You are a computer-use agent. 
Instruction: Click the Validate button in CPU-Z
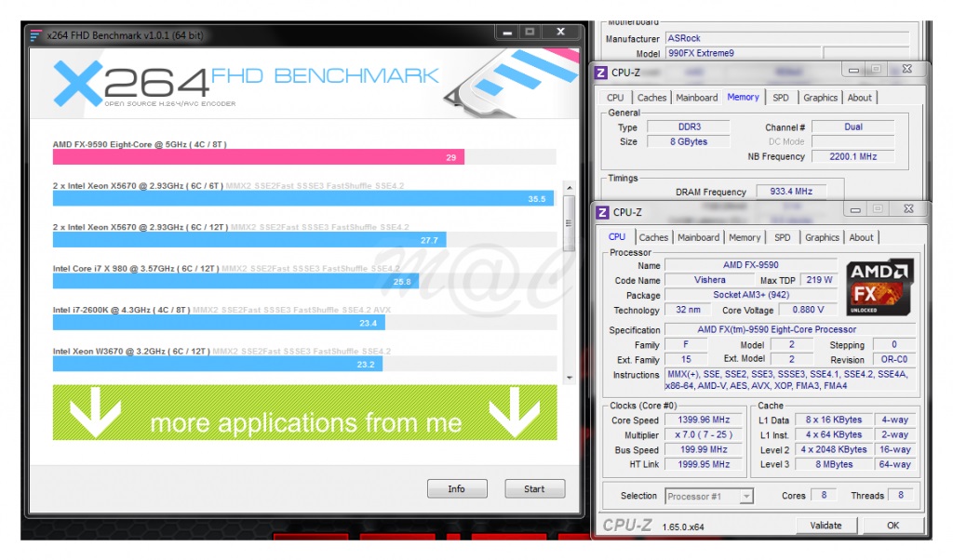tap(825, 526)
